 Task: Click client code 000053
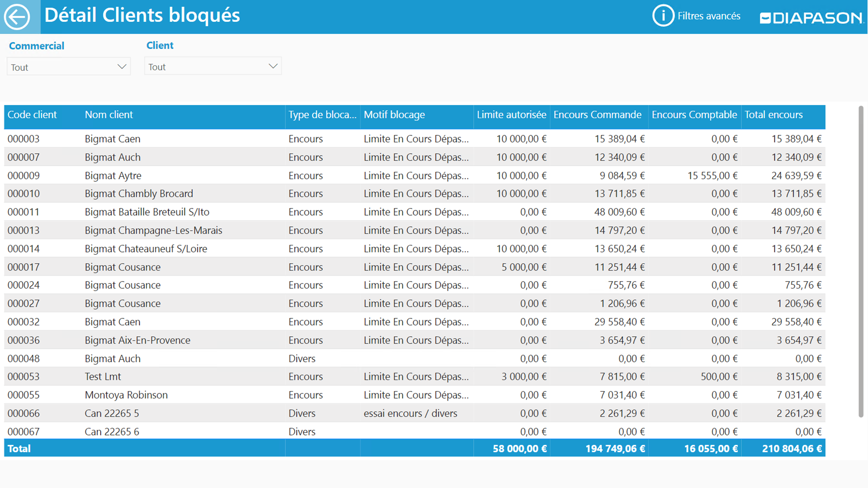pos(23,377)
